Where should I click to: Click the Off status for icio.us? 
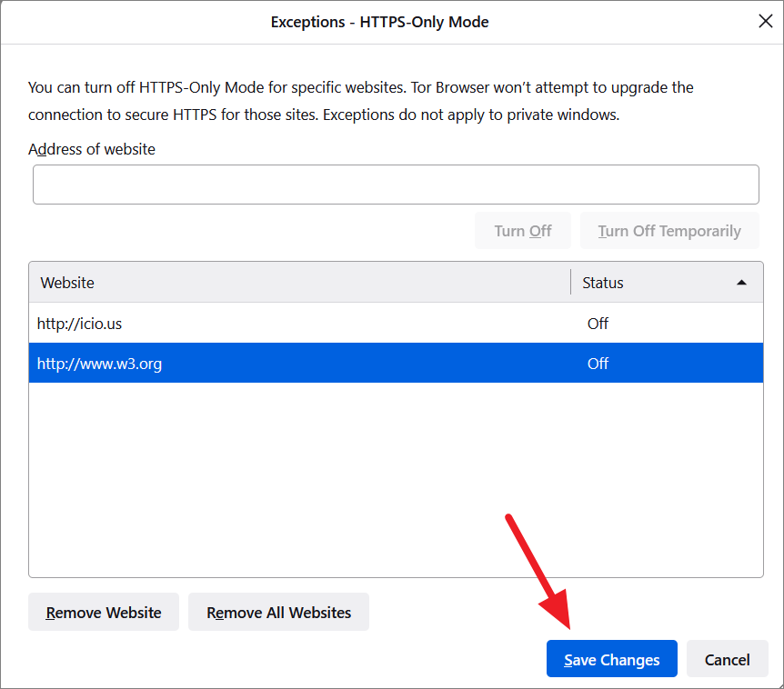(x=598, y=324)
